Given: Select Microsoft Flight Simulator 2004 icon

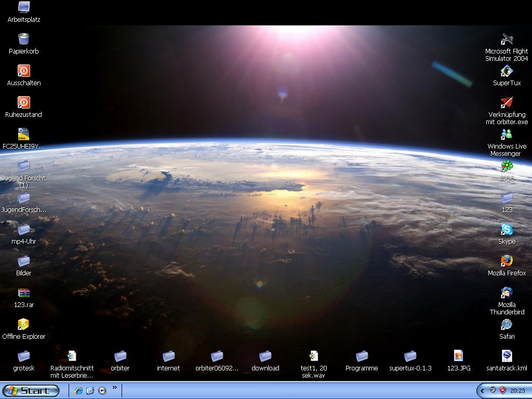Looking at the screenshot, I should [507, 40].
